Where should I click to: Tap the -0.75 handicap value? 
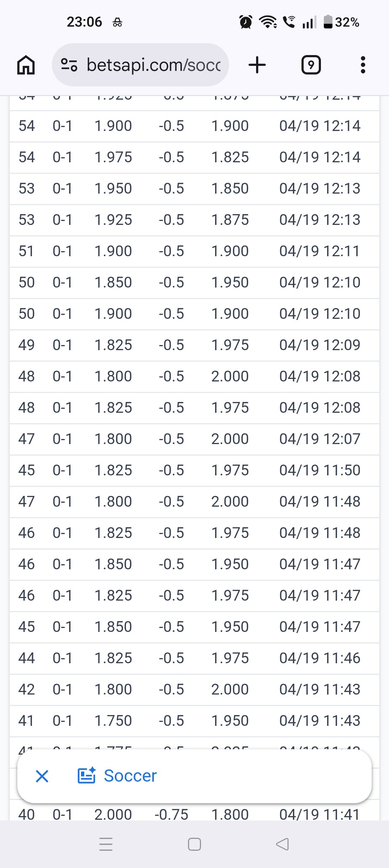[x=171, y=815]
